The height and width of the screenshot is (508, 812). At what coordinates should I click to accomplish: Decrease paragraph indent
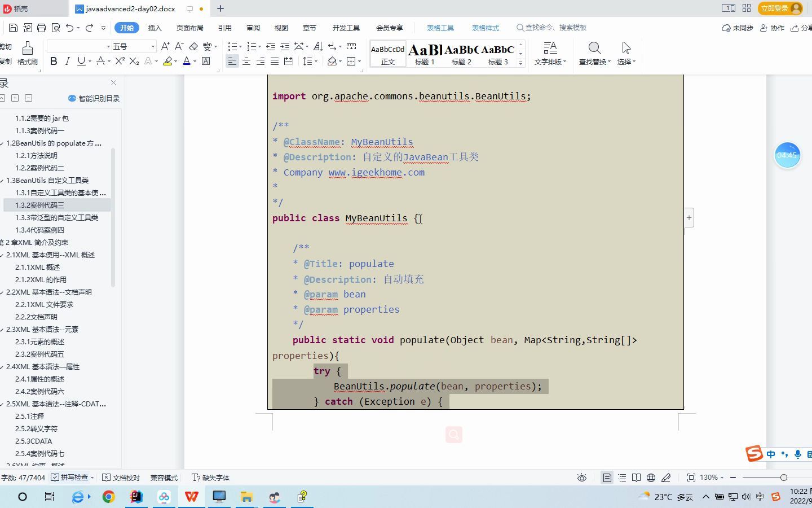coord(271,46)
